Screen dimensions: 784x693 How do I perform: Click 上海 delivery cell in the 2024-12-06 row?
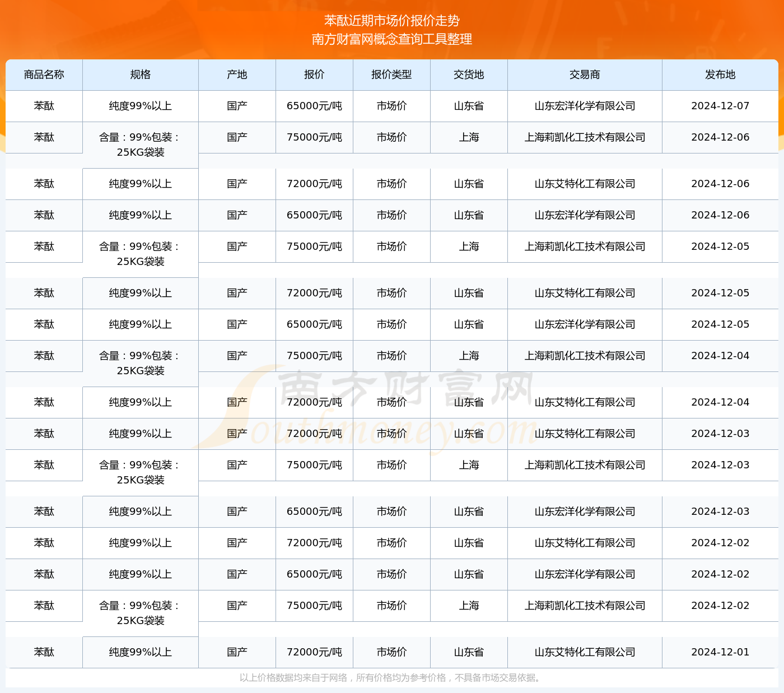[469, 137]
